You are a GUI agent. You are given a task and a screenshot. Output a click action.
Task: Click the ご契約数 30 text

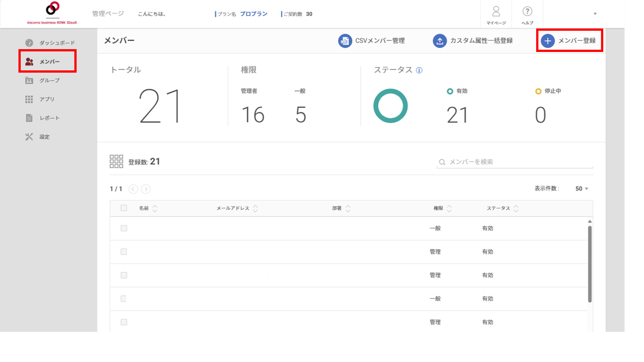coord(297,14)
